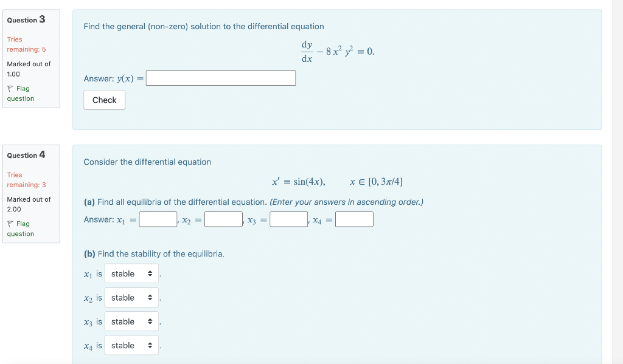The image size is (623, 364).
Task: Select the Flag question link under Question 3
Action: pyautogui.click(x=19, y=94)
